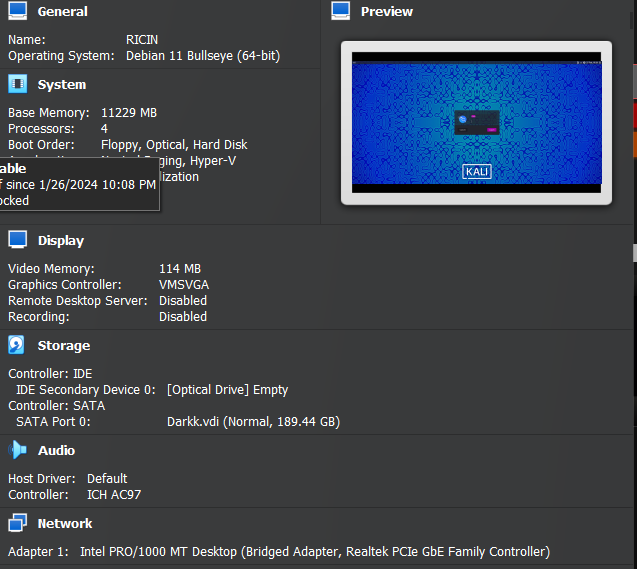Screen dimensions: 637x569
Task: Click the IDE Secondary Device 0 label
Action: (86, 390)
